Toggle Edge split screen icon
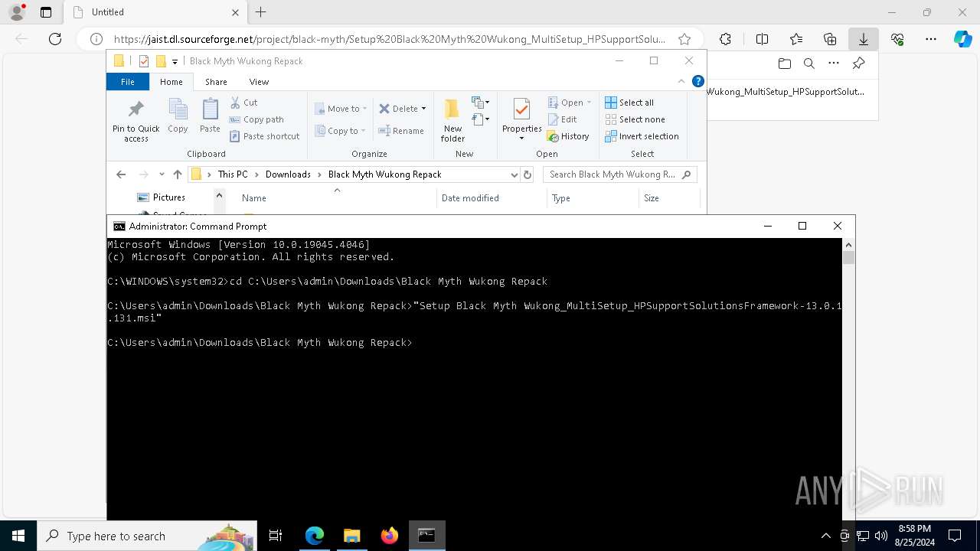This screenshot has width=980, height=551. (762, 39)
